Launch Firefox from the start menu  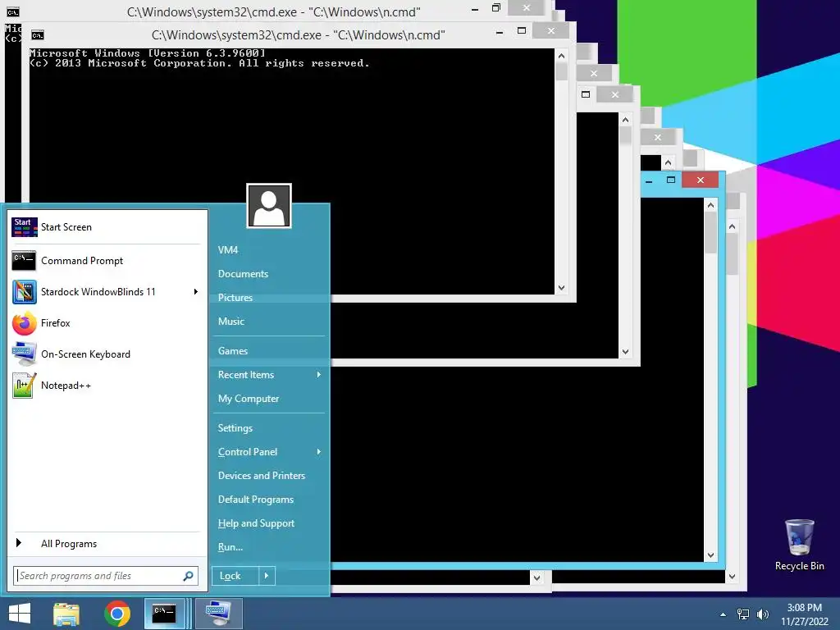tap(107, 323)
